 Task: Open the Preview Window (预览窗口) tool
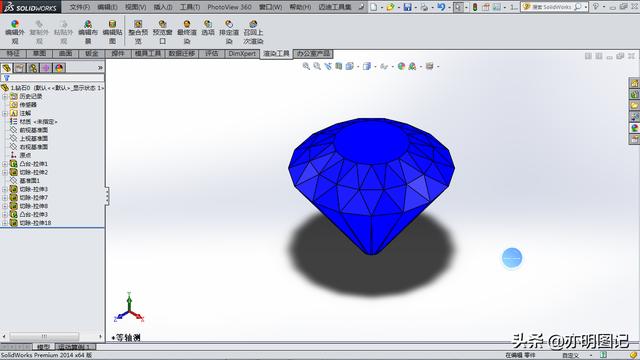pyautogui.click(x=162, y=31)
